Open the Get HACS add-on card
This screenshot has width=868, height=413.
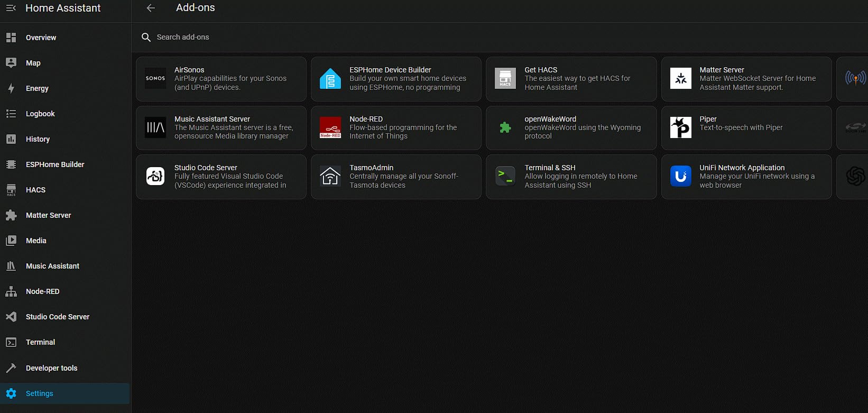(571, 79)
